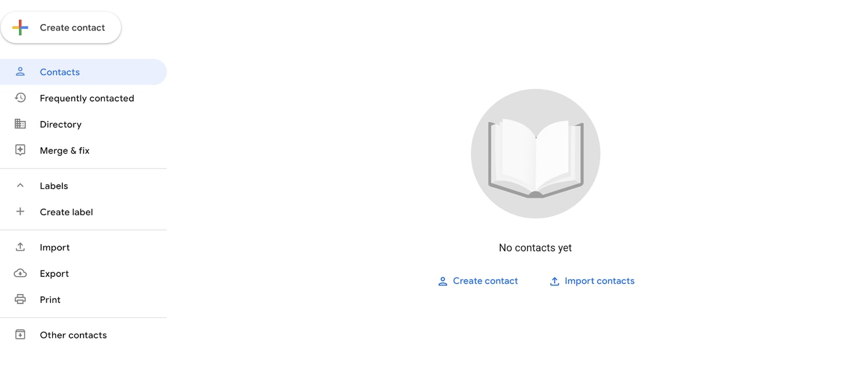Click the Create contact link in empty state
The width and height of the screenshot is (868, 369).
478,281
